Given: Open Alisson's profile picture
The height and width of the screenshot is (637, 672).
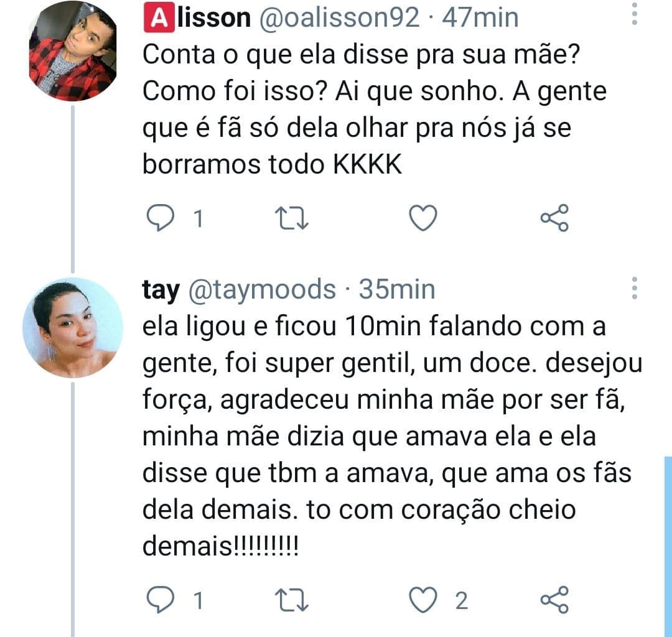Looking at the screenshot, I should pyautogui.click(x=73, y=51).
